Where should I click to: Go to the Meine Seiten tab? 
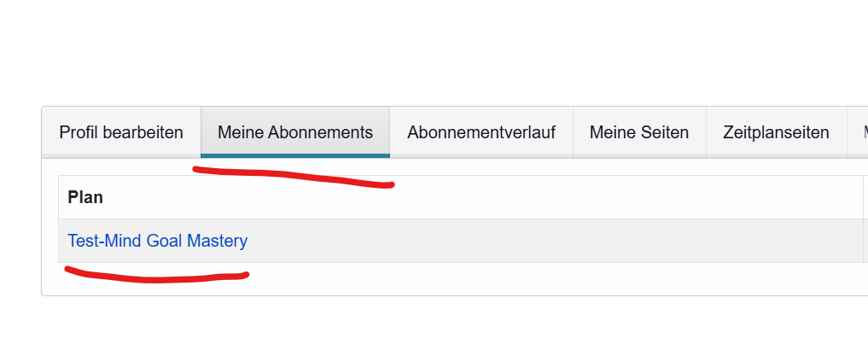639,132
